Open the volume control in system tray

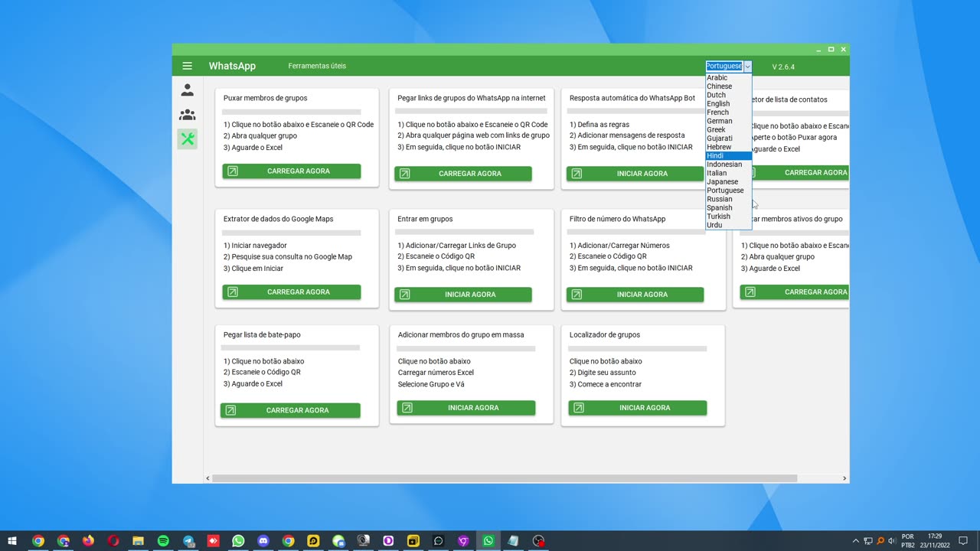(892, 541)
